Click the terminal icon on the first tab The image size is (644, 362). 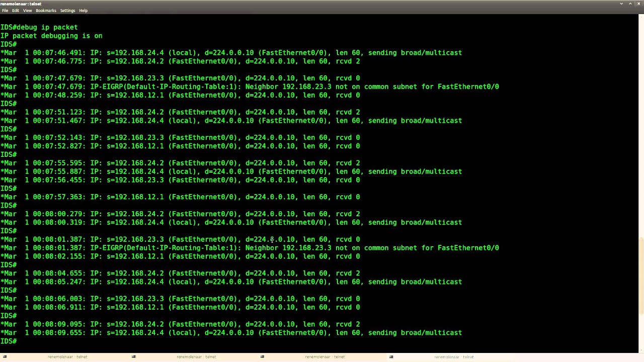point(5,357)
